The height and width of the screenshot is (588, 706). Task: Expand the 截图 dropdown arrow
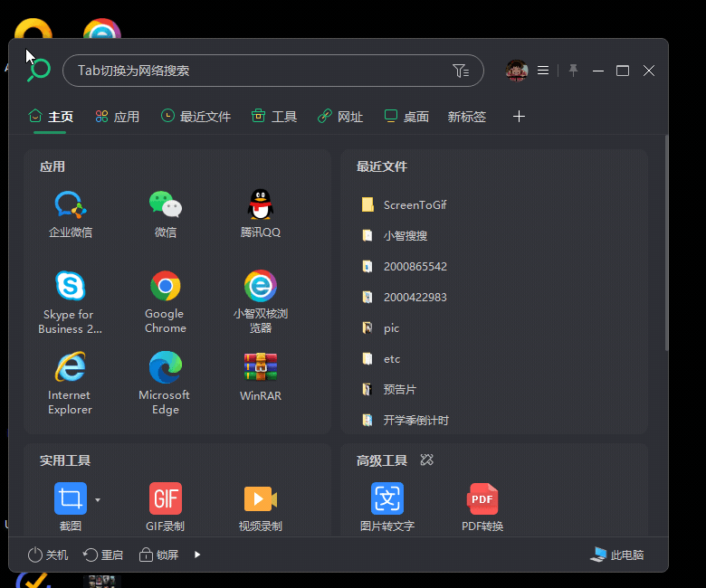(x=98, y=499)
